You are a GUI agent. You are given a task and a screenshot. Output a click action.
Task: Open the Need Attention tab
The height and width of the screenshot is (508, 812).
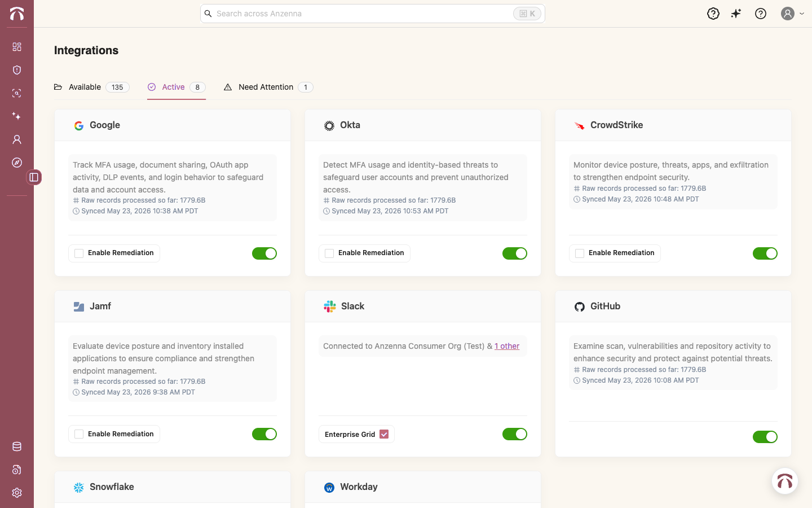coord(268,87)
